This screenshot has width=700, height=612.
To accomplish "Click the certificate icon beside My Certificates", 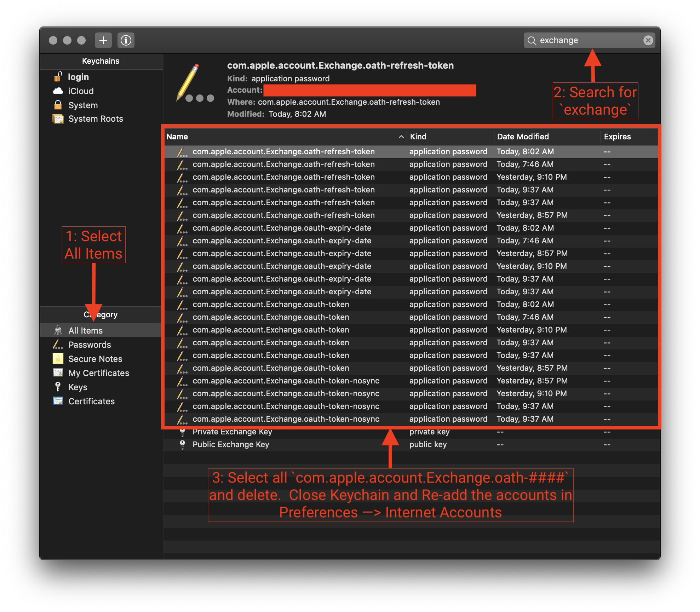I will [58, 373].
